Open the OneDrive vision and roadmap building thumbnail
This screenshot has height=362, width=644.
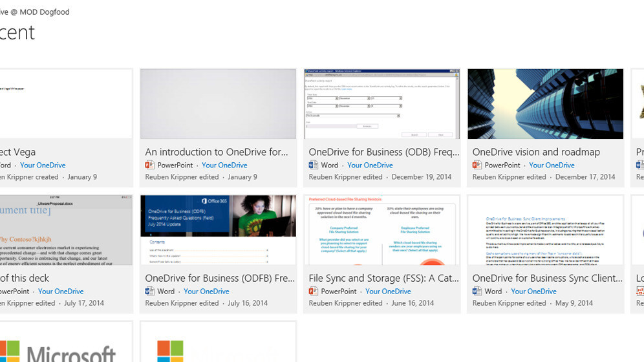545,104
